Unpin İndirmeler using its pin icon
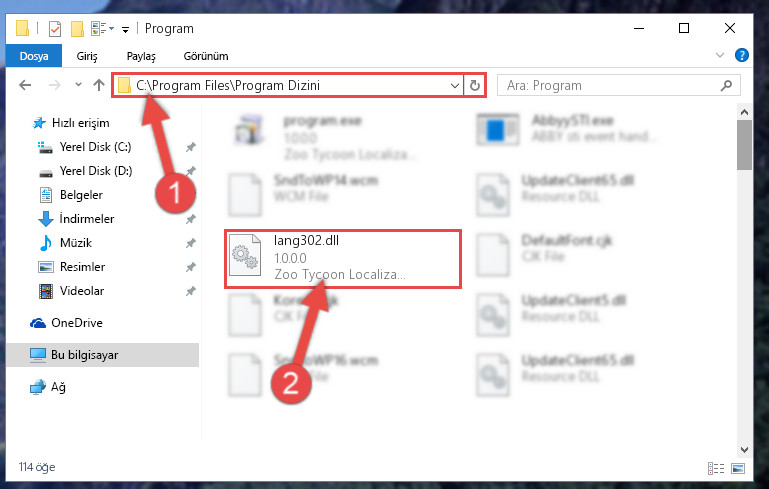The height and width of the screenshot is (489, 769). (x=190, y=219)
